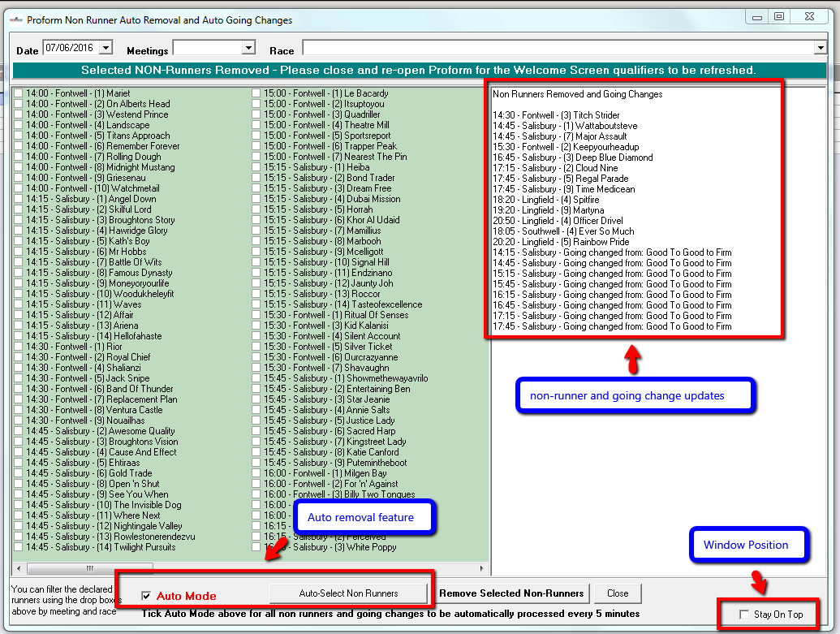
Task: Check 14:00 Fontwell (1) Mariet
Action: coord(18,93)
